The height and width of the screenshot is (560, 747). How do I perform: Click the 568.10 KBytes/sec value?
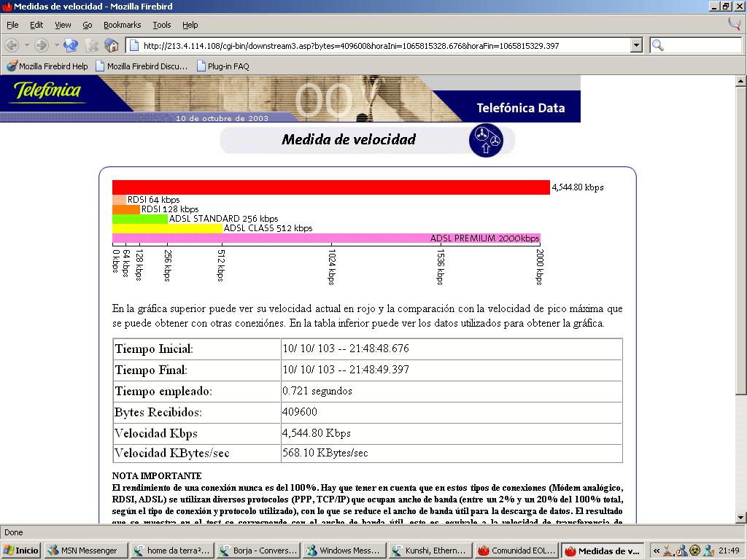click(325, 453)
